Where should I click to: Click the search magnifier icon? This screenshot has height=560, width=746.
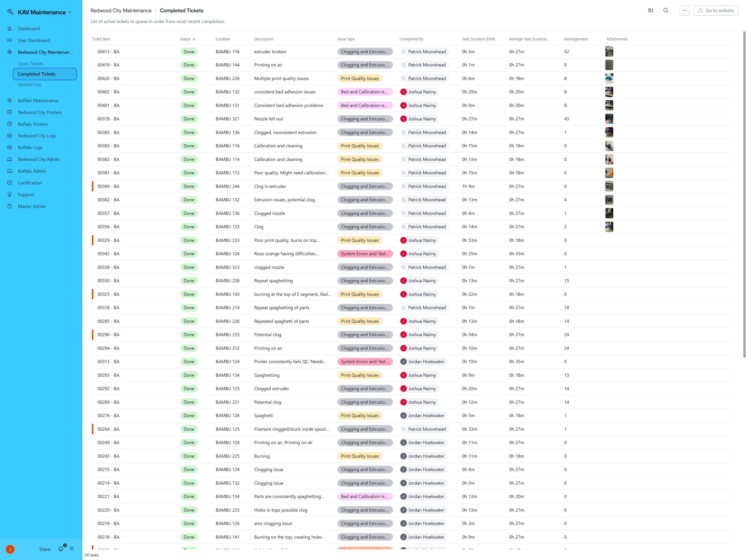tap(665, 10)
